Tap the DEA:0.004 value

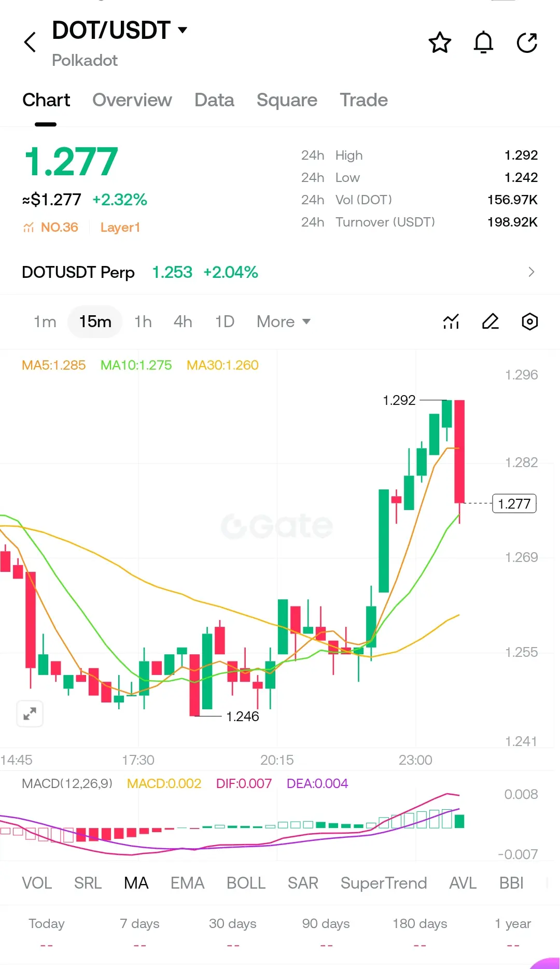[x=317, y=783]
